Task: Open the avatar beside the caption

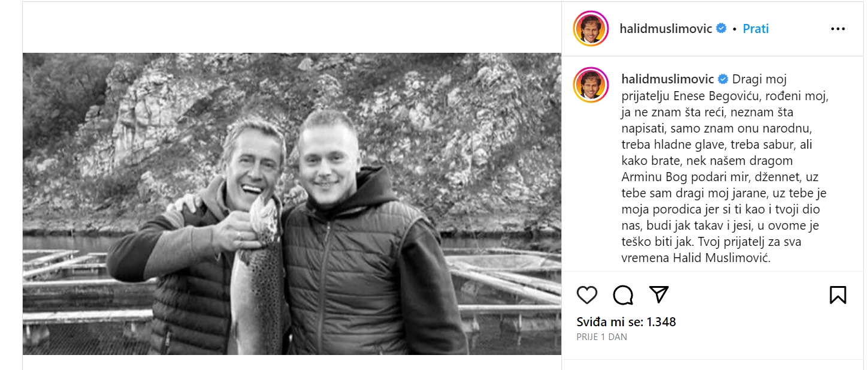Action: 591,85
